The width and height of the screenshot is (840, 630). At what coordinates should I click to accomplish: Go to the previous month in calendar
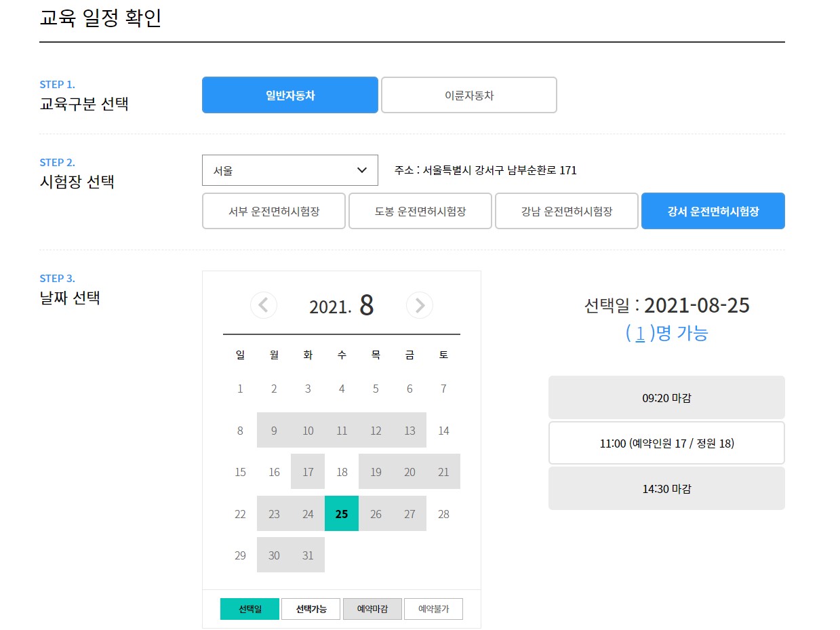pos(264,305)
